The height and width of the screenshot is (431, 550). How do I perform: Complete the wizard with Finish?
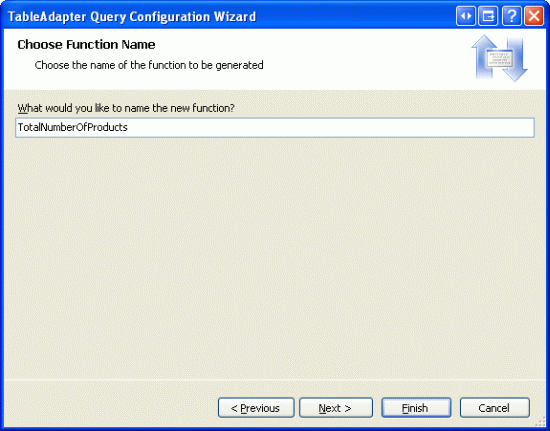click(416, 408)
